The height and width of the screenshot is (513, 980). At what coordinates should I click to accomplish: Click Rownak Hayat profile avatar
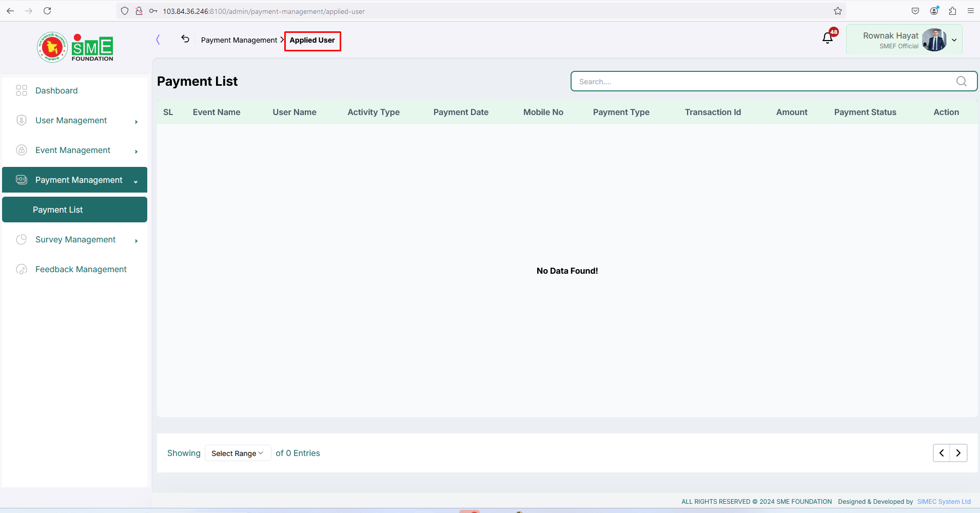pyautogui.click(x=934, y=40)
